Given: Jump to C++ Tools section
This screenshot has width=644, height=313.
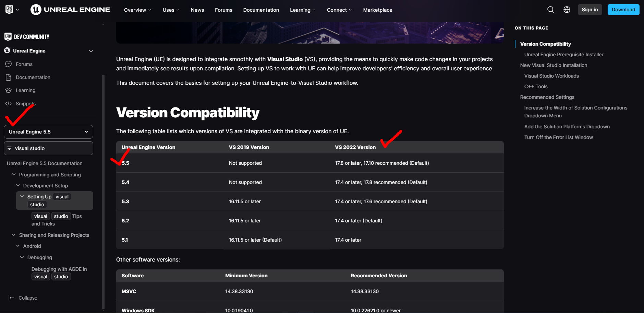Looking at the screenshot, I should point(536,86).
